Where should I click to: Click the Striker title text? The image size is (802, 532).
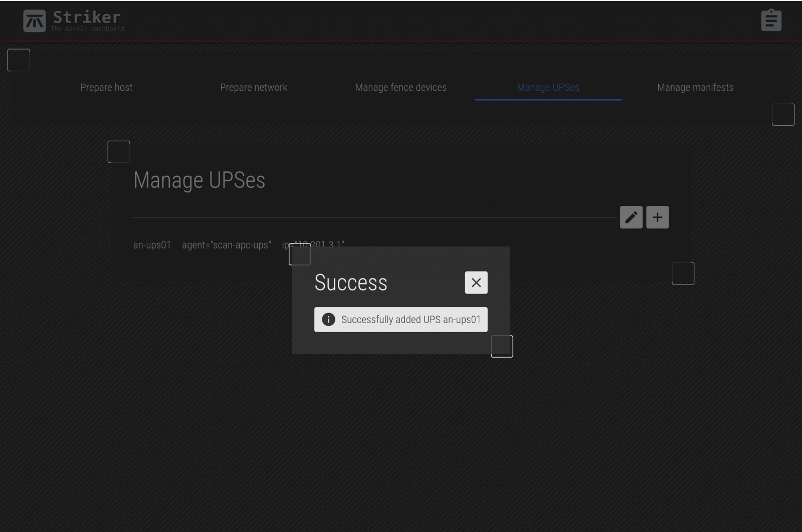point(87,17)
